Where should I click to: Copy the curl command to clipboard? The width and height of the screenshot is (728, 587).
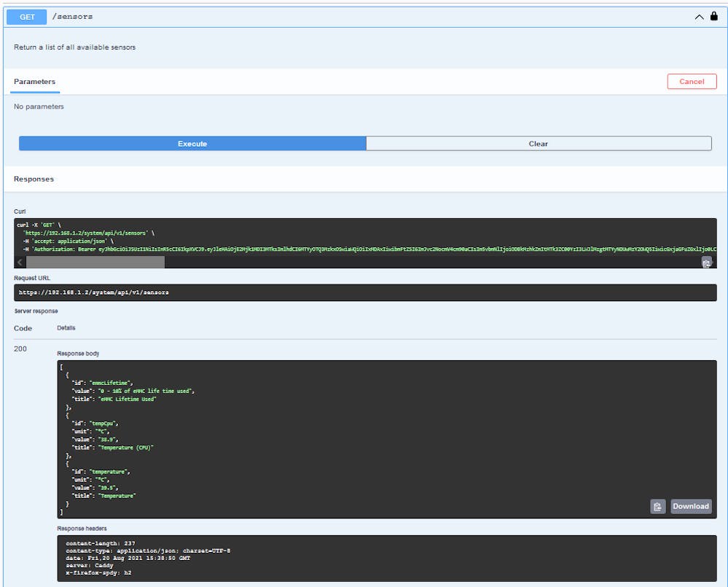click(706, 263)
